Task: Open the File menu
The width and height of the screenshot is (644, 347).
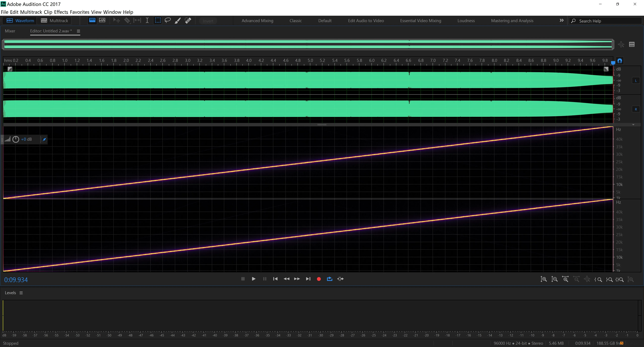Action: click(x=5, y=12)
